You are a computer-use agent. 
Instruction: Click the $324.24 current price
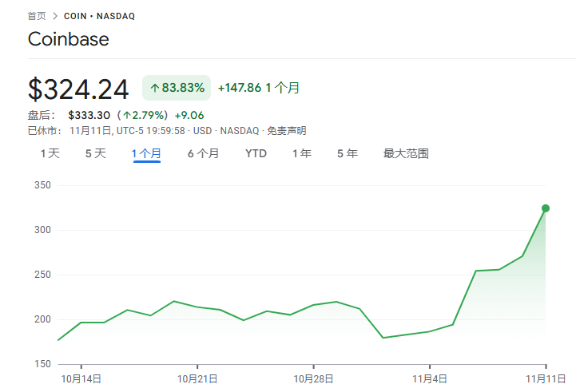(x=80, y=88)
